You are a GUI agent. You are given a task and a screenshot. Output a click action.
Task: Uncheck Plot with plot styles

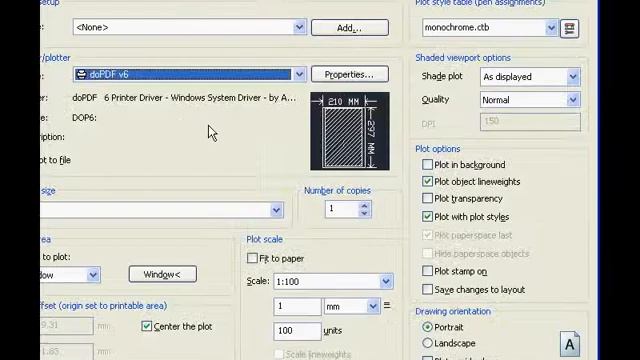point(427,216)
